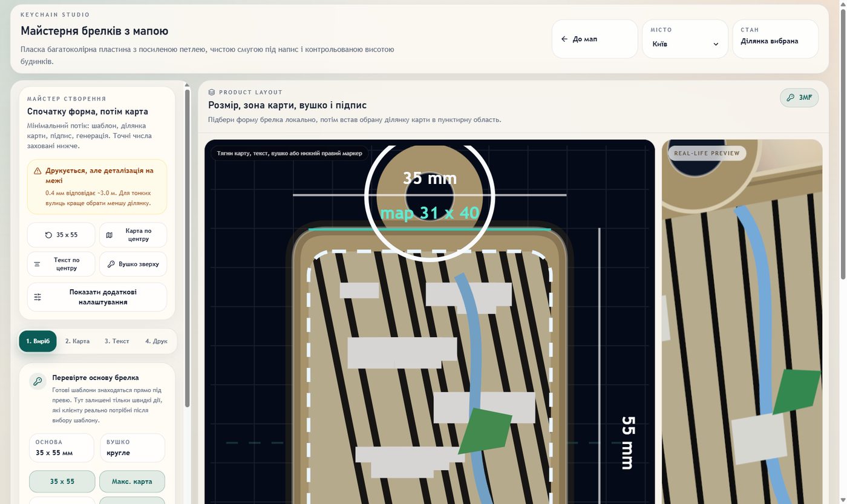847x504 pixels.
Task: Center the text with Текст по центру
Action: (61, 264)
